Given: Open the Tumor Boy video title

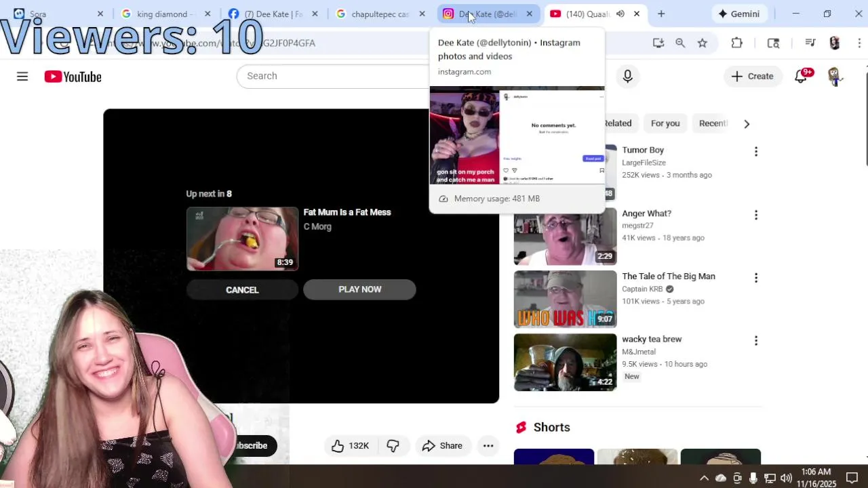Looking at the screenshot, I should click(x=643, y=150).
